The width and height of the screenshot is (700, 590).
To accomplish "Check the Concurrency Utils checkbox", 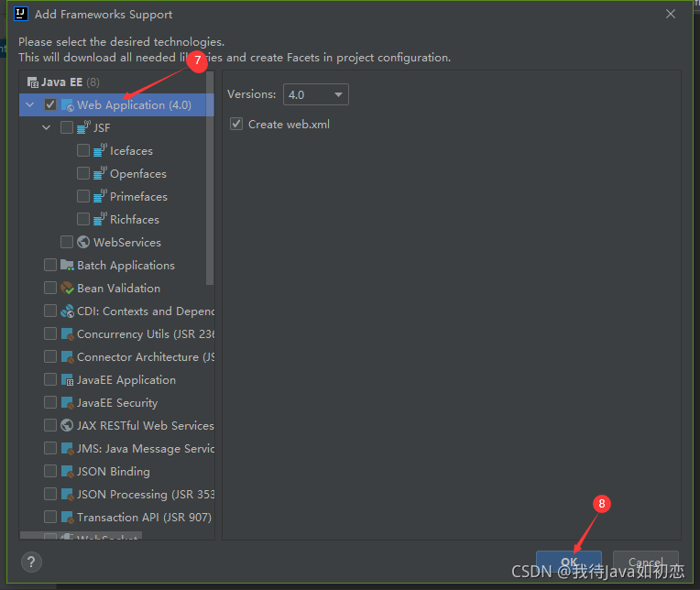I will (x=50, y=333).
